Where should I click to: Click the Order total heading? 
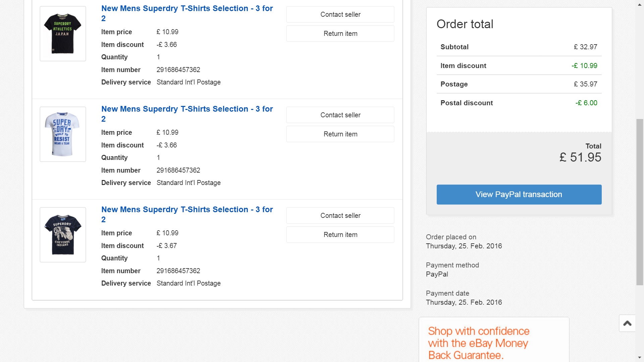click(465, 24)
